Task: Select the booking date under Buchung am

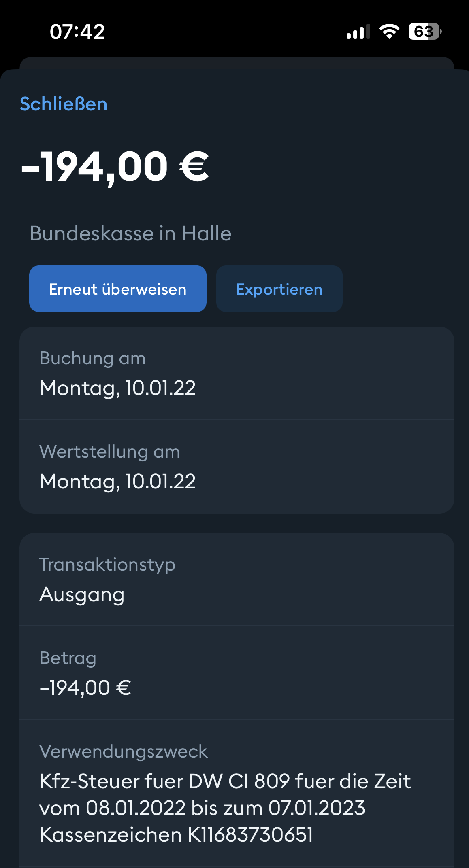Action: click(117, 388)
